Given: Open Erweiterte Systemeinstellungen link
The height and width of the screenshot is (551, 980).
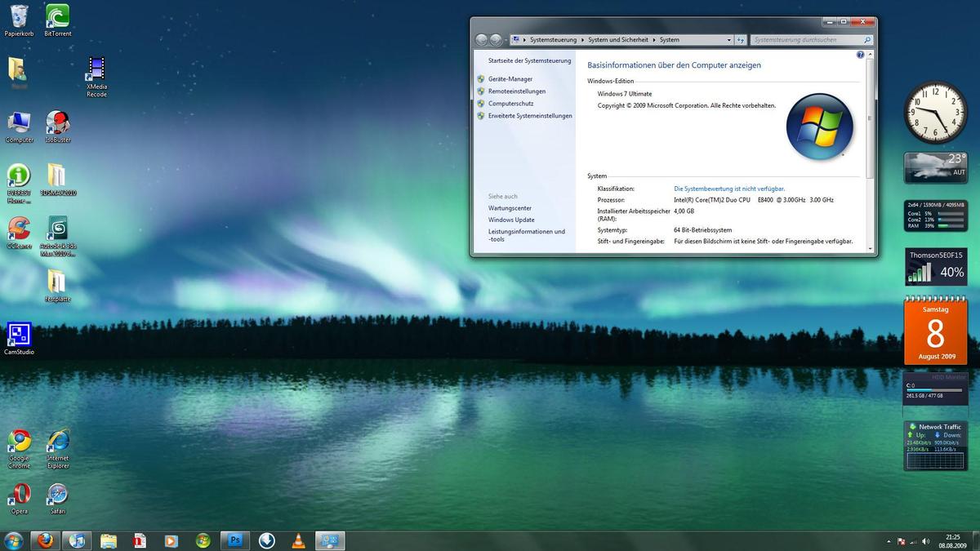Looking at the screenshot, I should (530, 116).
